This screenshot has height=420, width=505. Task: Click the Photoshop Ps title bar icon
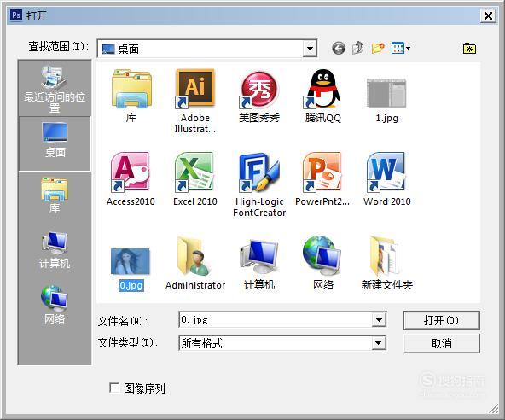point(16,15)
